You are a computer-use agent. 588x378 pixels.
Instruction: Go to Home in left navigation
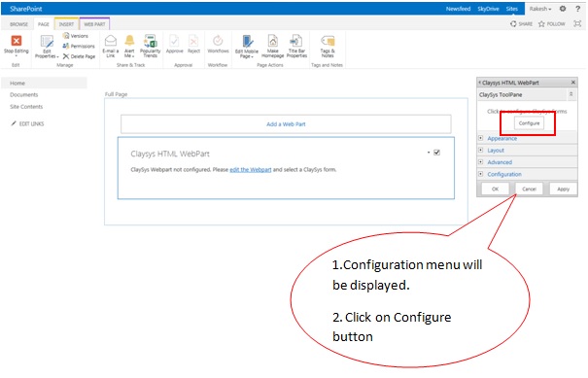[x=17, y=83]
